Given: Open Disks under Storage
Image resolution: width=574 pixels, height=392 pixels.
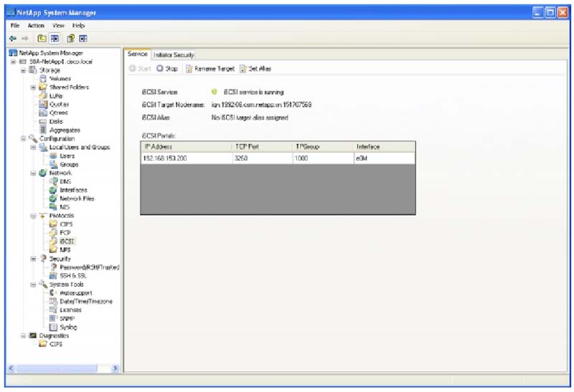Looking at the screenshot, I should (x=56, y=121).
